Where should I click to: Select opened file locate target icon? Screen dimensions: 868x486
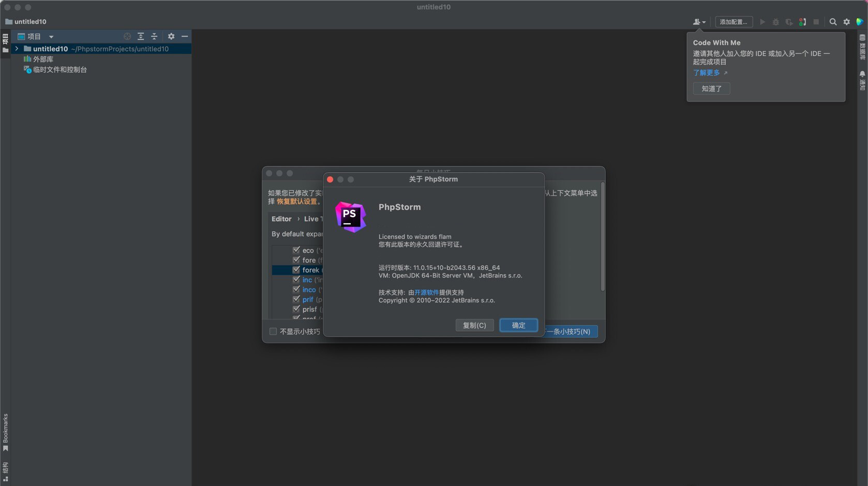coord(127,36)
